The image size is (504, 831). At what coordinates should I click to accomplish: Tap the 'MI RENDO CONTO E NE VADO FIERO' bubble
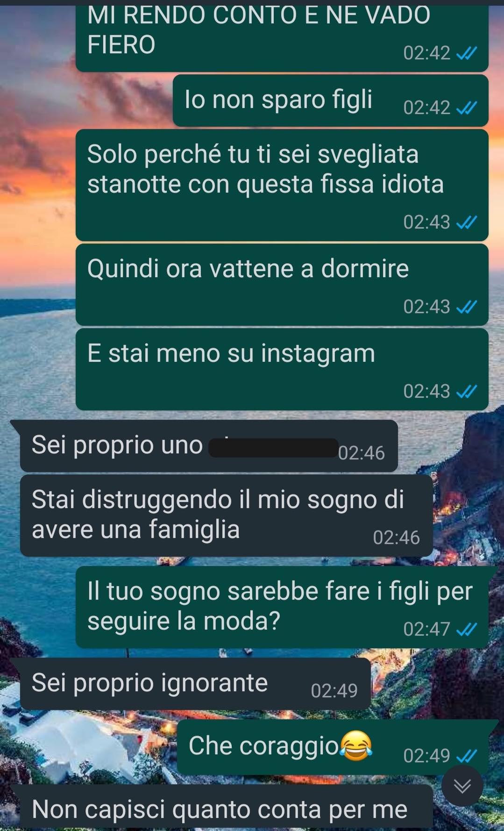pyautogui.click(x=282, y=36)
